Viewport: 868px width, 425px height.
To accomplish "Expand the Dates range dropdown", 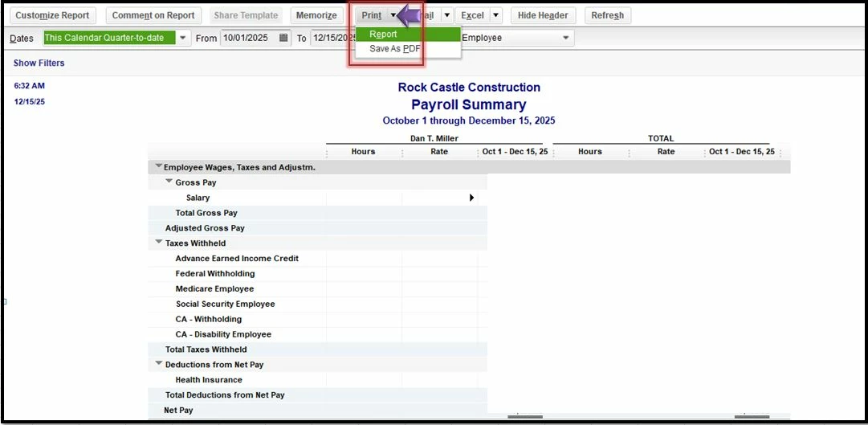I will pyautogui.click(x=183, y=38).
